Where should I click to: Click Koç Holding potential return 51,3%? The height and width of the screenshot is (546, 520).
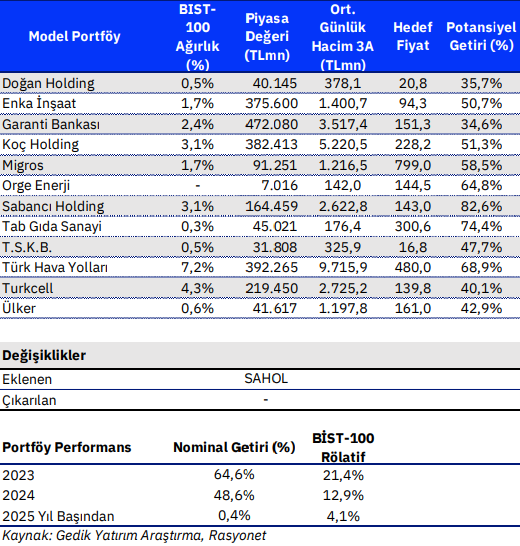(481, 145)
